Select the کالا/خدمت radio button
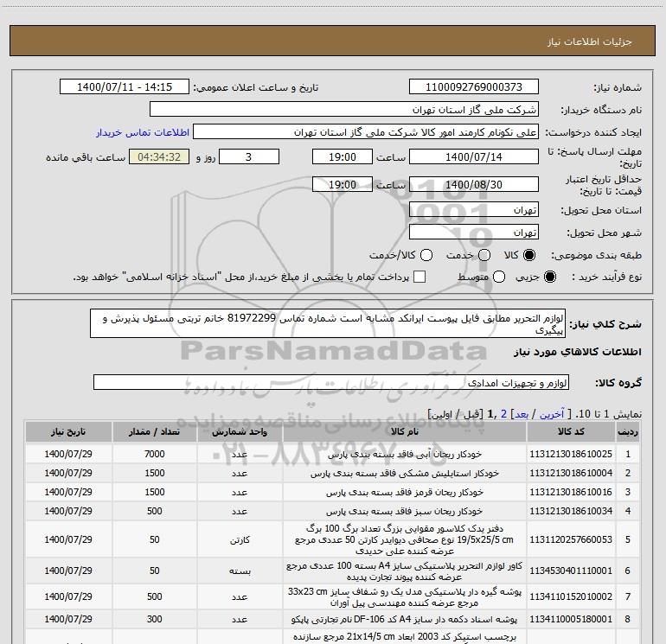 coord(426,255)
